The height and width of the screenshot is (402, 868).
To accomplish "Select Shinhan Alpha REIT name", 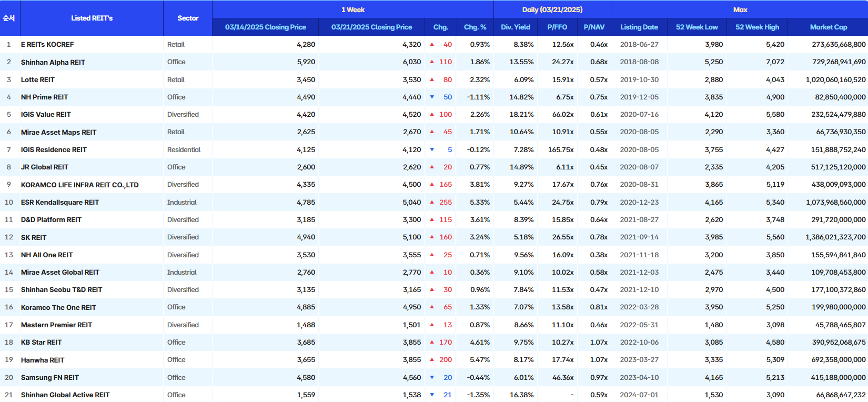I will (53, 62).
